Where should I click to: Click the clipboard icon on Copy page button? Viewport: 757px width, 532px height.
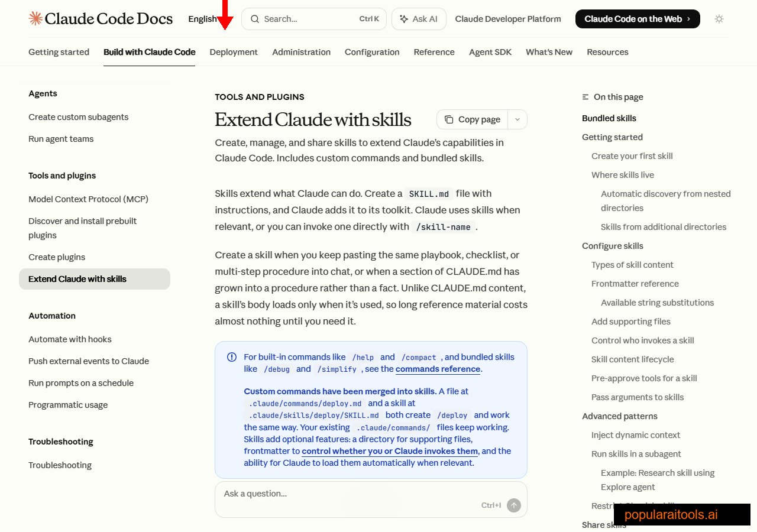(451, 119)
